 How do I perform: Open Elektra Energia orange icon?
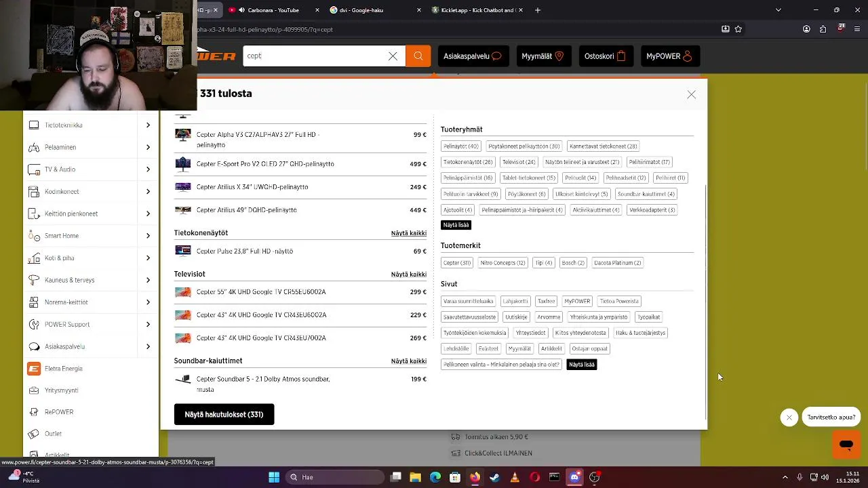click(x=34, y=369)
